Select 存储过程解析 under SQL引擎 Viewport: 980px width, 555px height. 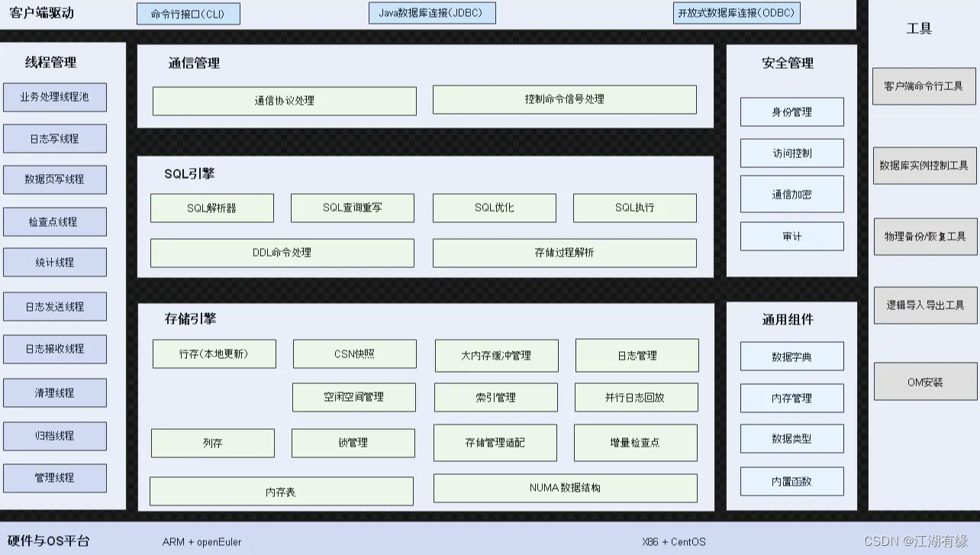pyautogui.click(x=564, y=253)
